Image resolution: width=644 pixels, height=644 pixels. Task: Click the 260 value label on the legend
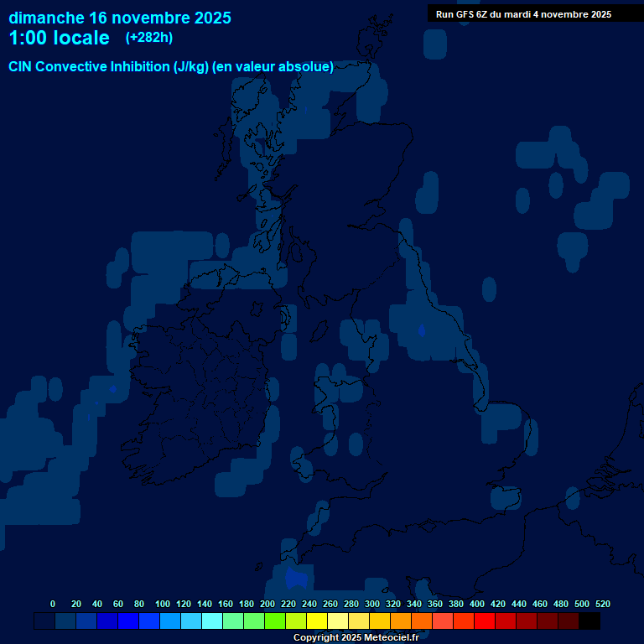pos(330,604)
